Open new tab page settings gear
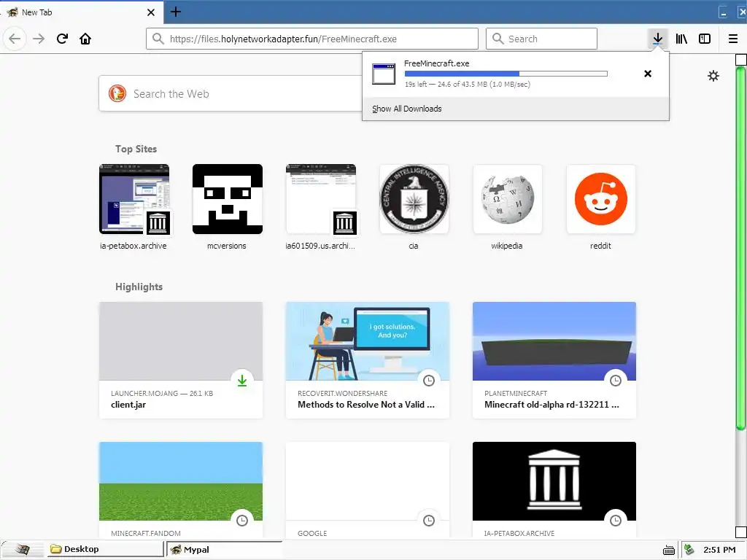This screenshot has width=747, height=560. point(713,76)
